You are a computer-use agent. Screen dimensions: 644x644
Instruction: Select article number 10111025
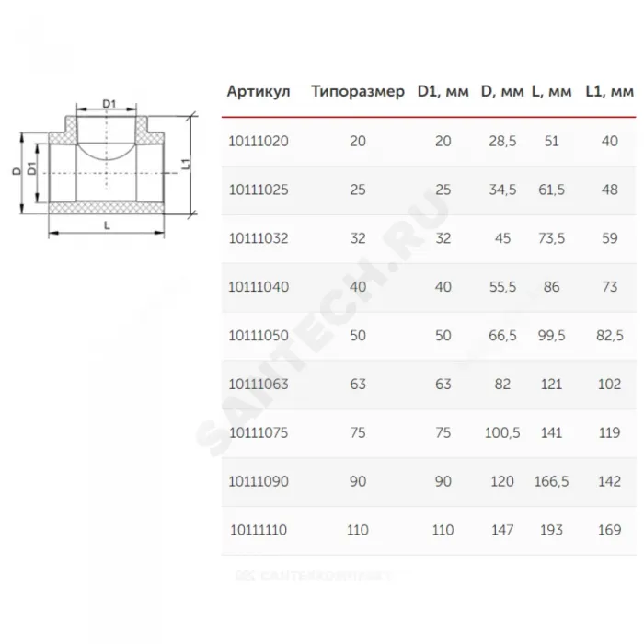259,190
